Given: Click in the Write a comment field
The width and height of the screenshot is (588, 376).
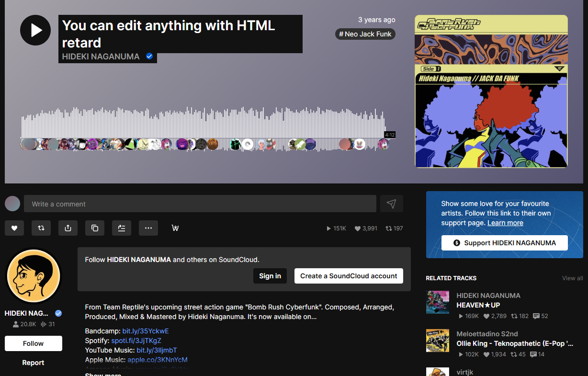Looking at the screenshot, I should point(200,204).
